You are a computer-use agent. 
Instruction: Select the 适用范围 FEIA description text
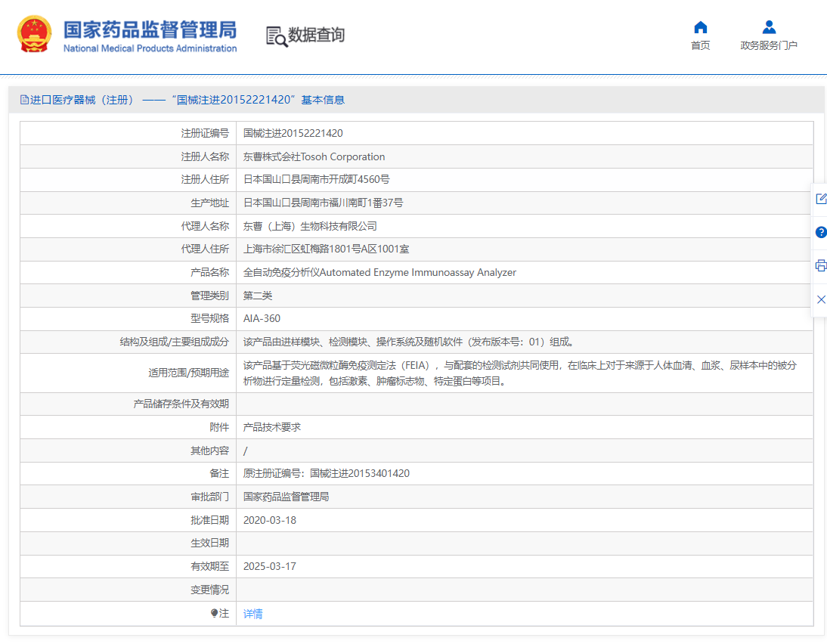[x=520, y=373]
